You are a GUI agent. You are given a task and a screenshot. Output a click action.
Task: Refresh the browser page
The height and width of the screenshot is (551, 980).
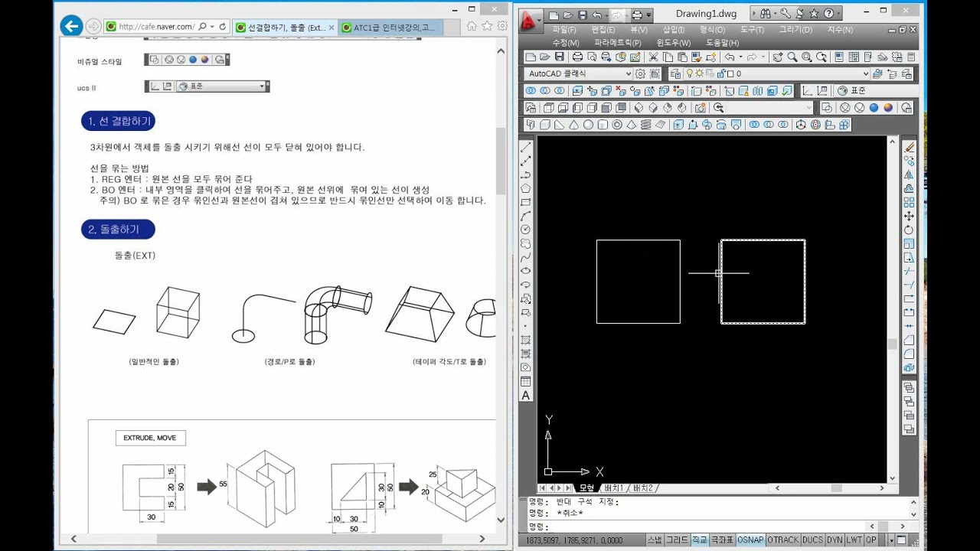pyautogui.click(x=223, y=26)
